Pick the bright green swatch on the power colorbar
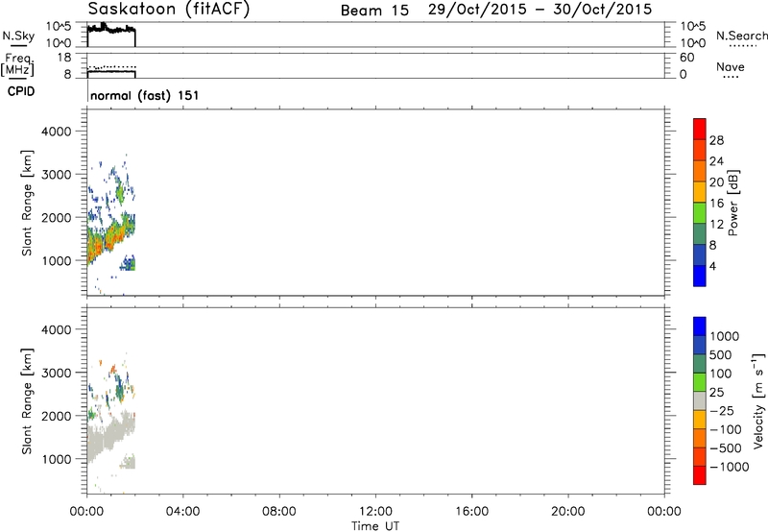Image resolution: width=768 pixels, height=532 pixels. (700, 212)
